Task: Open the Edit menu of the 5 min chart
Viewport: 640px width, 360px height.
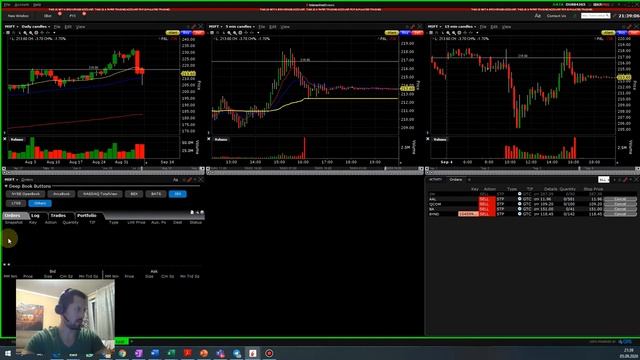Action: pos(273,27)
